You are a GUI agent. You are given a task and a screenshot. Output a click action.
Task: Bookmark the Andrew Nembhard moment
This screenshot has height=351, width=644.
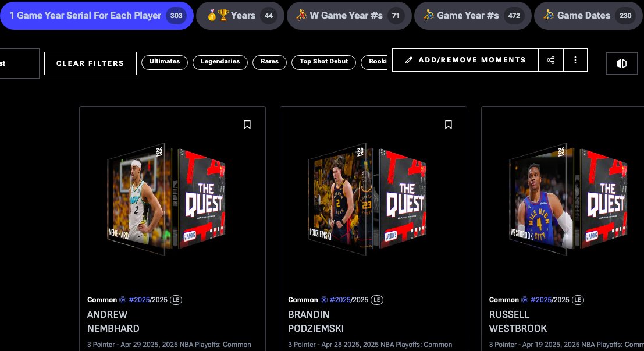[247, 125]
